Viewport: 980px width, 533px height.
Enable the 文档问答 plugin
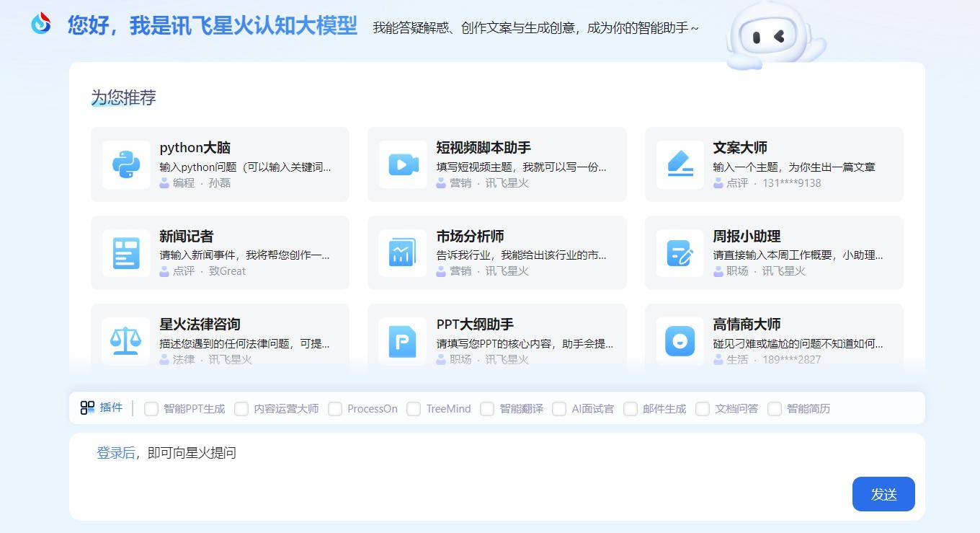click(x=702, y=409)
